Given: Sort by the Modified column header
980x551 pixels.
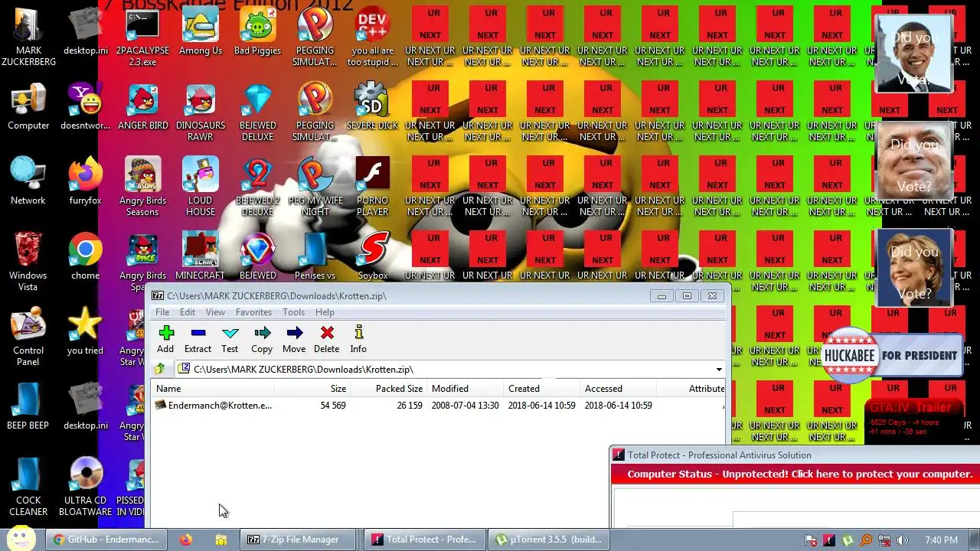Looking at the screenshot, I should click(465, 389).
